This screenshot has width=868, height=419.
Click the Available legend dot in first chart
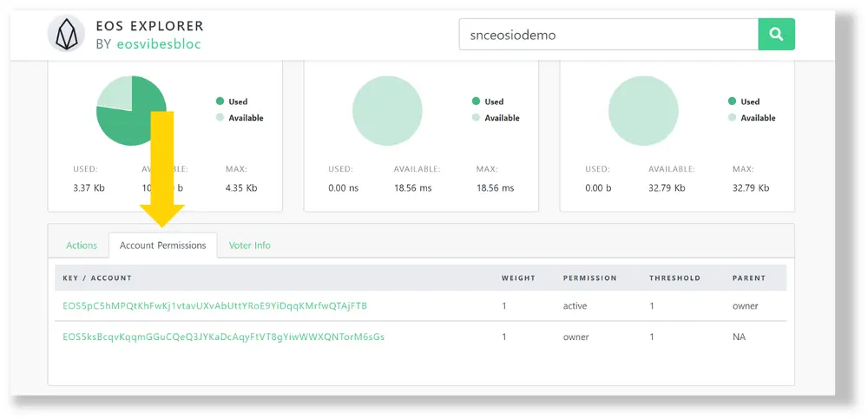(x=220, y=117)
